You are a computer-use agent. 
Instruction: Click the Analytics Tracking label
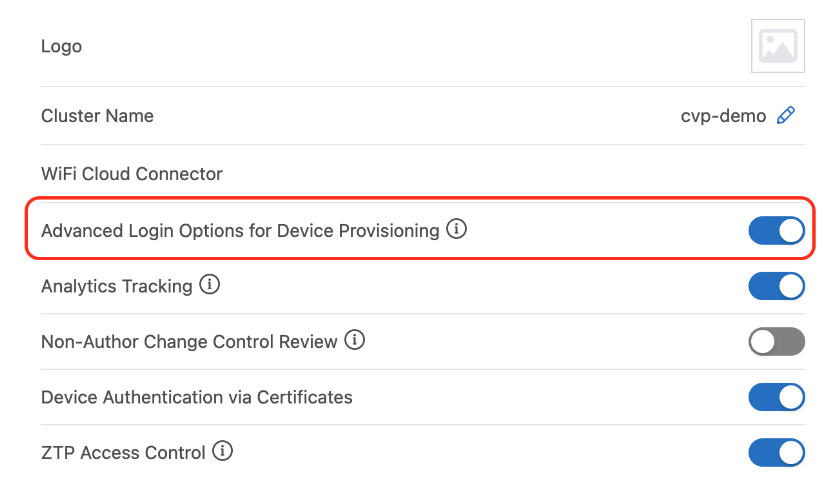[x=116, y=286]
